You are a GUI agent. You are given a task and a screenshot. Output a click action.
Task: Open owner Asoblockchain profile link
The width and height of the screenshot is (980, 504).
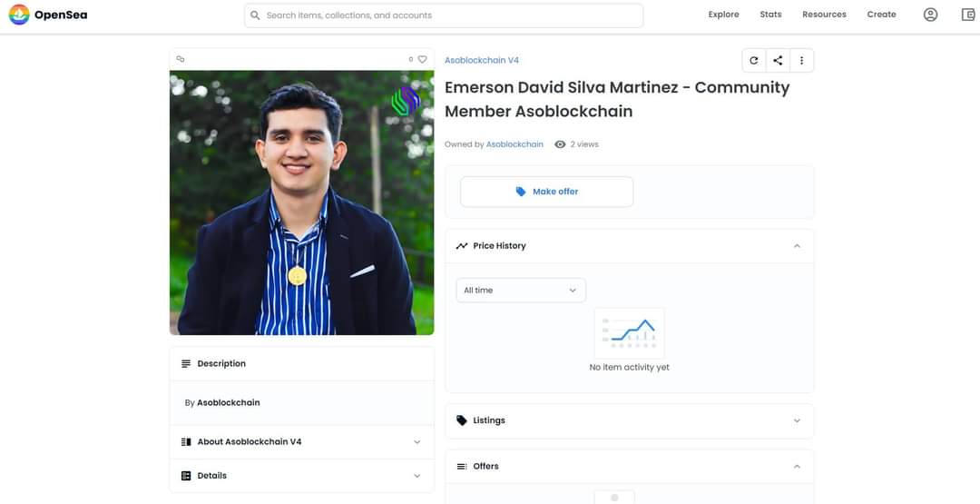514,144
